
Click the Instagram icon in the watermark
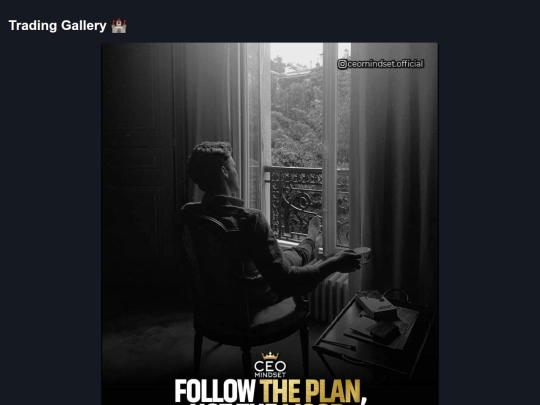342,64
